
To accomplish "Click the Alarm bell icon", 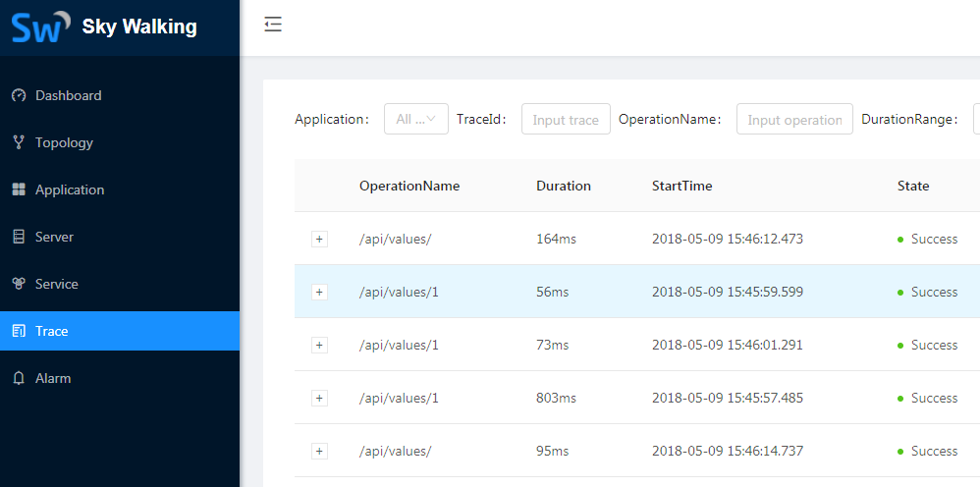I will click(18, 378).
